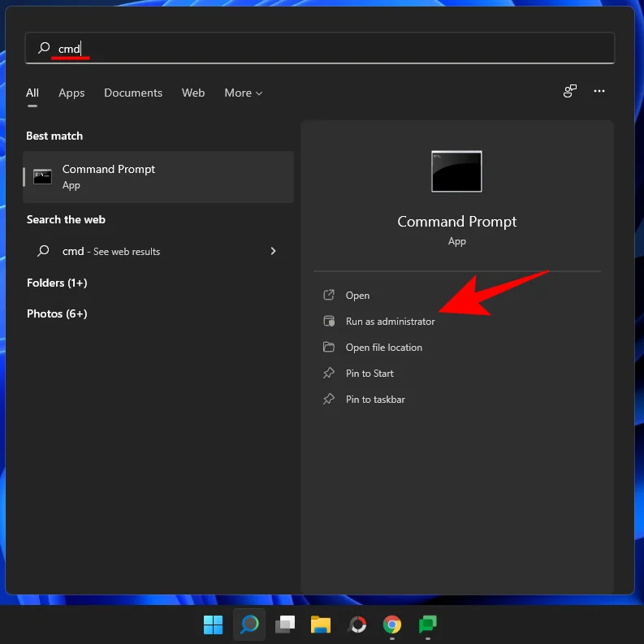644x644 pixels.
Task: Open Folders (1+) category
Action: pyautogui.click(x=57, y=283)
